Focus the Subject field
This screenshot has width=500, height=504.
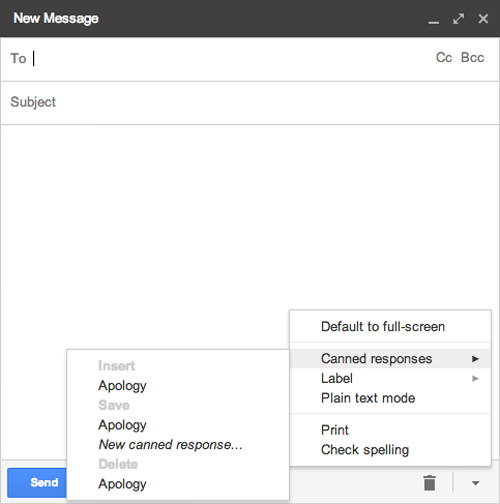[250, 103]
